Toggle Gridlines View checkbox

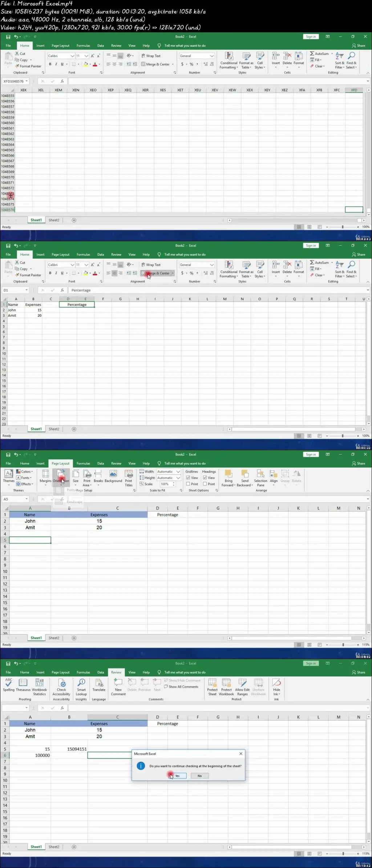coord(188,478)
